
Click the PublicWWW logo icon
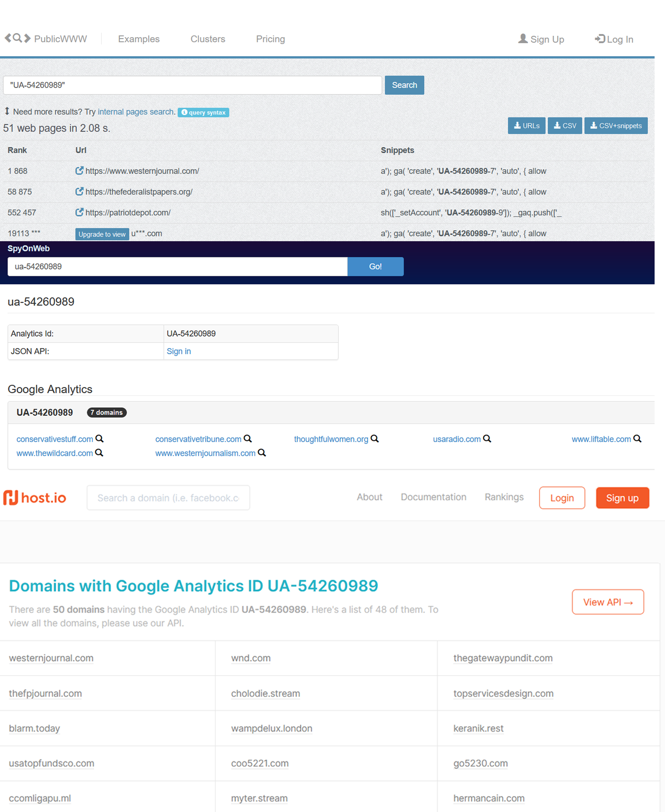coord(17,38)
